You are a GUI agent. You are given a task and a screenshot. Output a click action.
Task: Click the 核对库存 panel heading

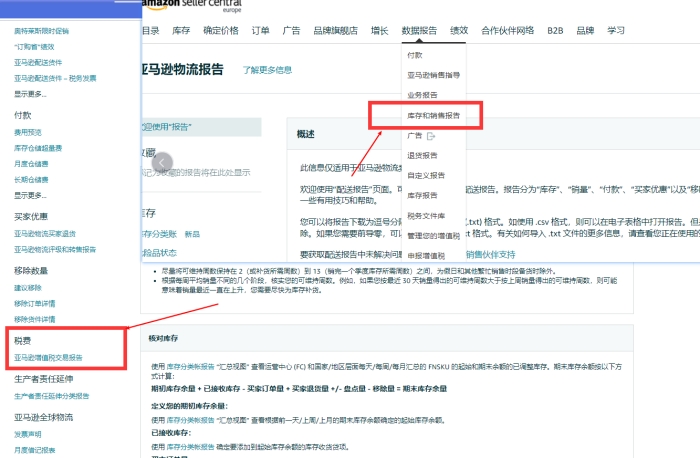pyautogui.click(x=163, y=338)
